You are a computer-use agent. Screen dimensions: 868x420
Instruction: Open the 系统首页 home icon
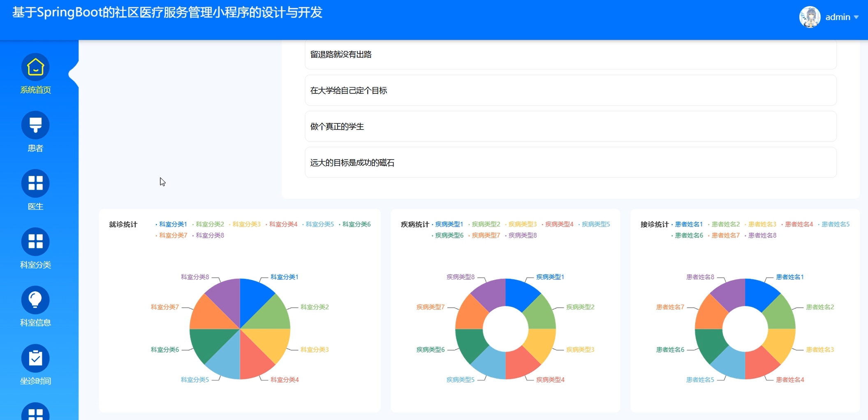point(35,67)
